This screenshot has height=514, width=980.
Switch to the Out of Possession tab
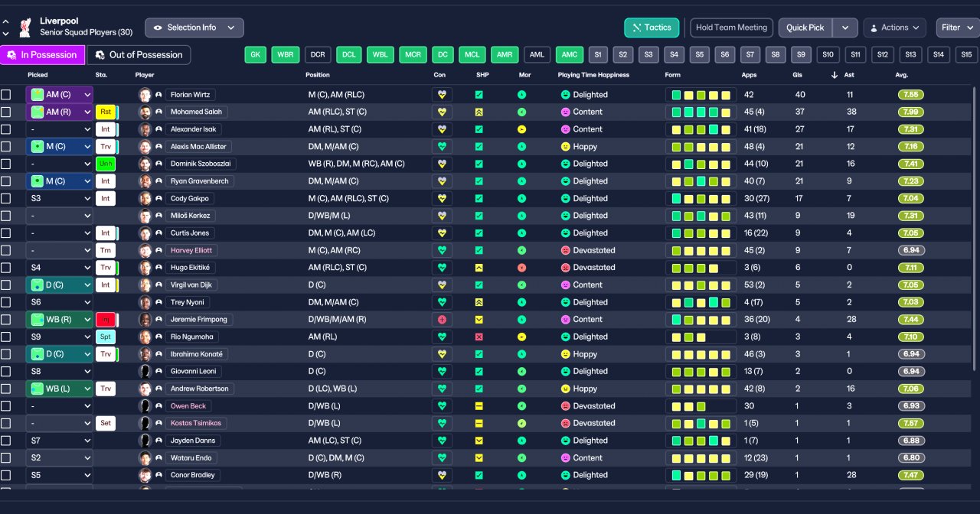139,55
